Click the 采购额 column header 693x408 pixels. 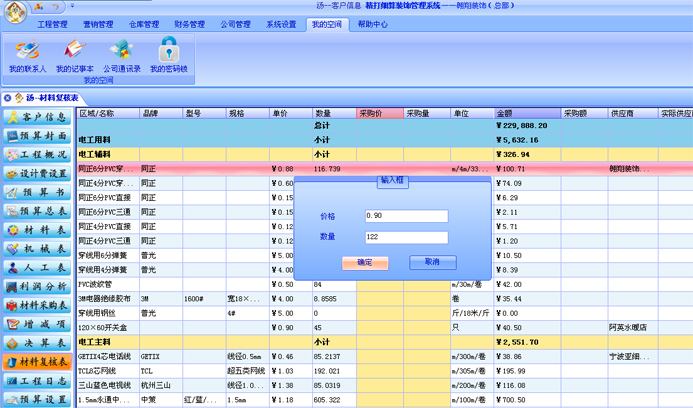(x=584, y=113)
